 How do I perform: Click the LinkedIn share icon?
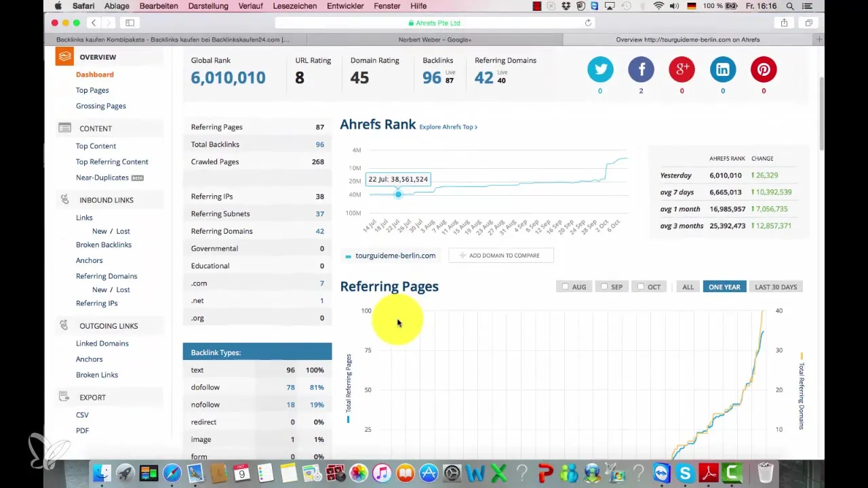pyautogui.click(x=723, y=69)
